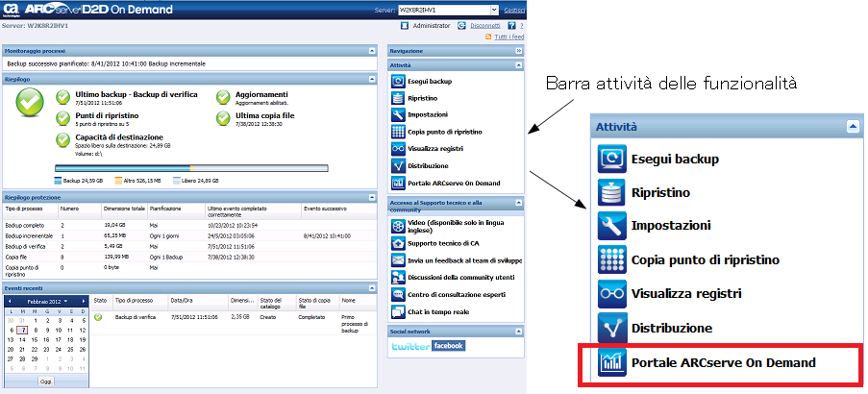Click the Copia file row in Riepilogo protezione
Viewport: 868px width, 394px height.
click(190, 257)
